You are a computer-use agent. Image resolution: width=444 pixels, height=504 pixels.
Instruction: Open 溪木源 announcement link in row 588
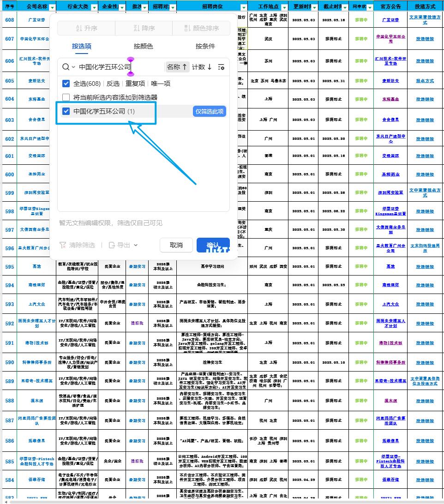(x=390, y=401)
